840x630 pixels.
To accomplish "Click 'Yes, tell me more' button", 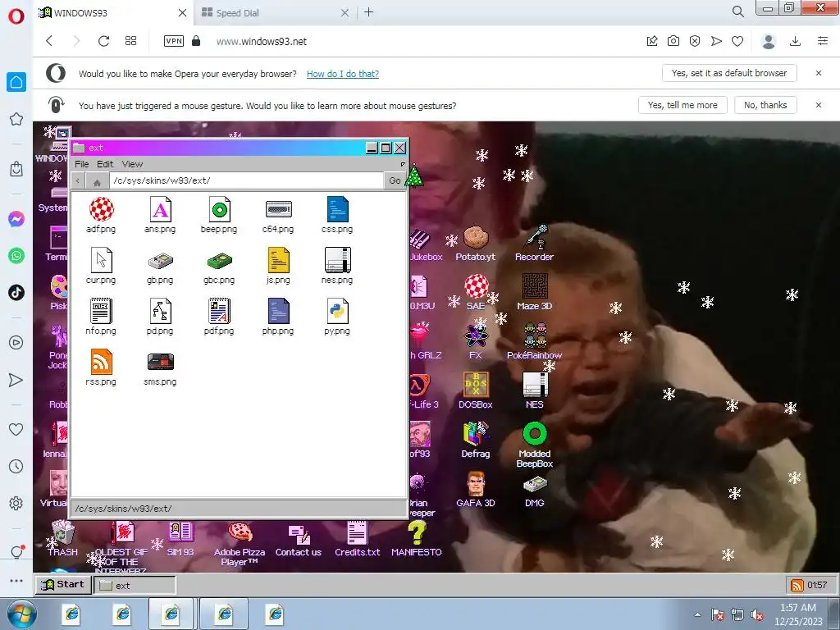I will 682,105.
